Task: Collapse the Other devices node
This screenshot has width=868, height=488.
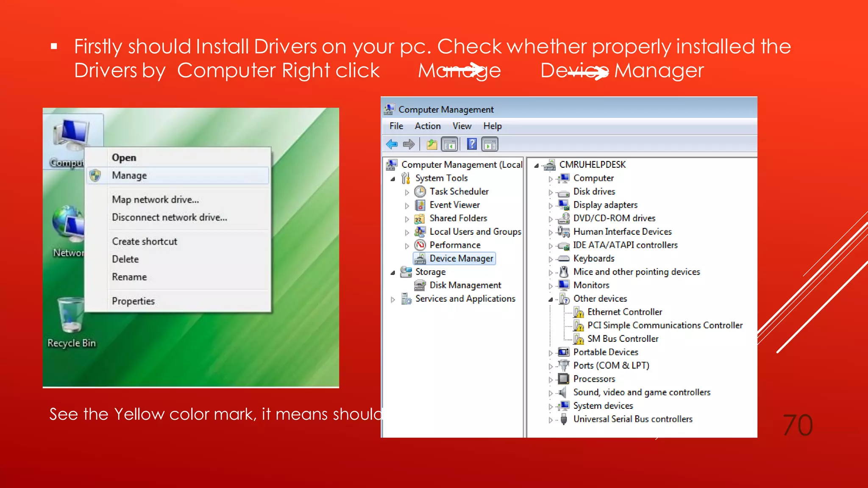Action: (551, 299)
